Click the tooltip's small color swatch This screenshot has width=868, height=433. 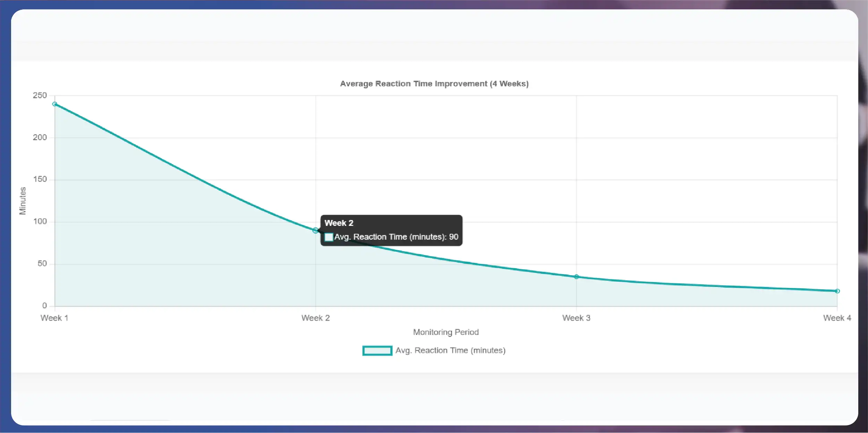pos(329,237)
